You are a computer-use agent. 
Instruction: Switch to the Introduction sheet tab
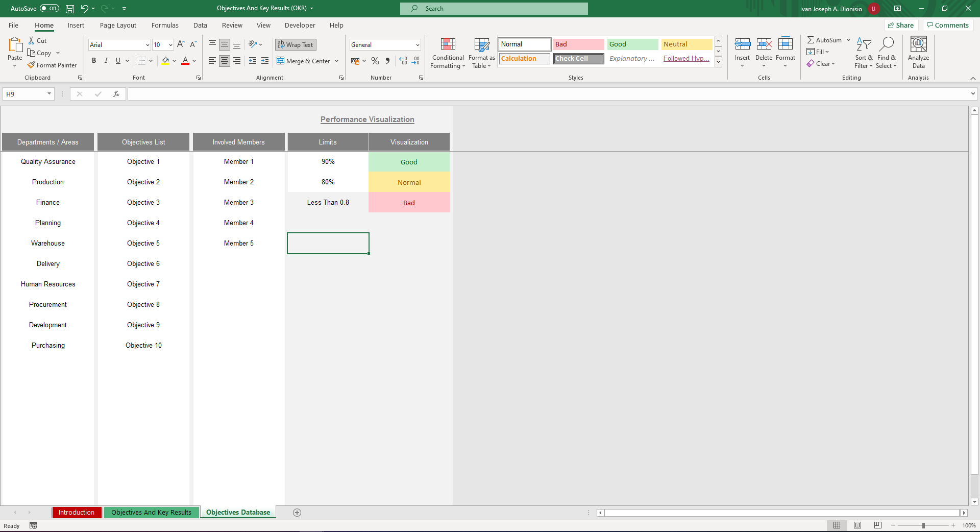[x=77, y=513]
